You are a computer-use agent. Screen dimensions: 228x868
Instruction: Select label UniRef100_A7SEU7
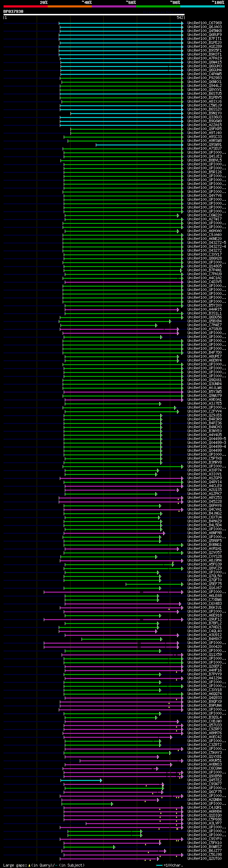[x=204, y=149]
